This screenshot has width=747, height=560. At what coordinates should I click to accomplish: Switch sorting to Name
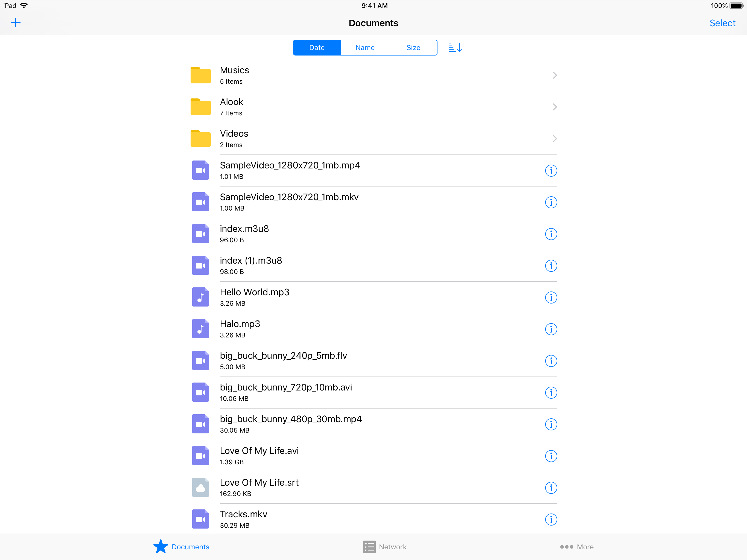pos(365,48)
